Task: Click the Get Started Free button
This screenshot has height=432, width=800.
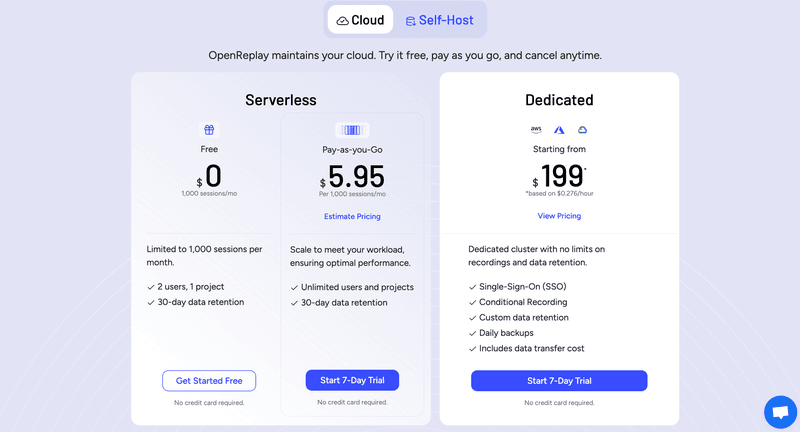Action: [x=209, y=380]
